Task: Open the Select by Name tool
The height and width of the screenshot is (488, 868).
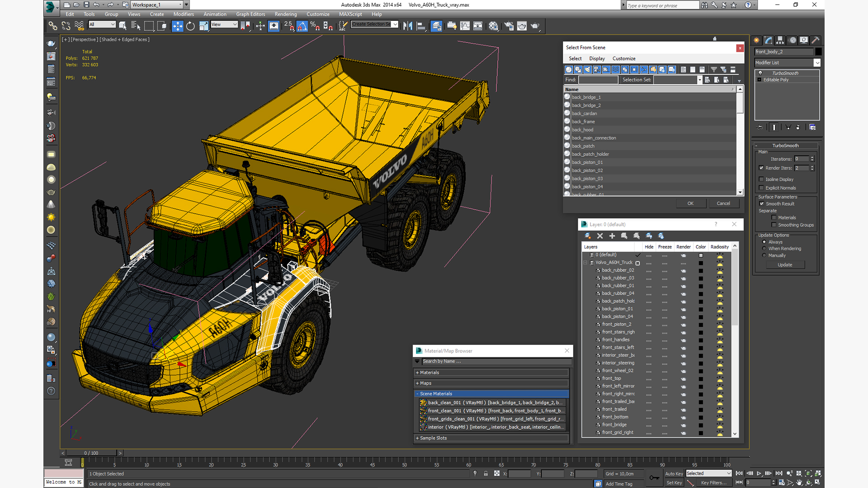Action: pyautogui.click(x=136, y=26)
